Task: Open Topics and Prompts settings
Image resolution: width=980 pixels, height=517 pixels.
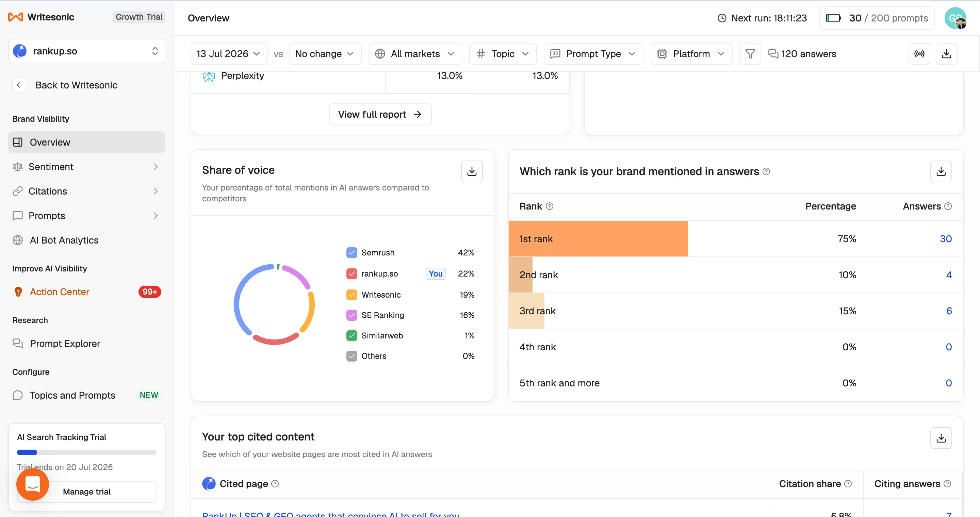Action: click(x=87, y=395)
